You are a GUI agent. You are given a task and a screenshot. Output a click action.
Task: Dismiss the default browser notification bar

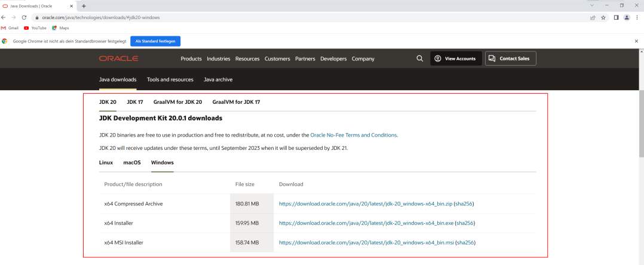click(x=636, y=41)
